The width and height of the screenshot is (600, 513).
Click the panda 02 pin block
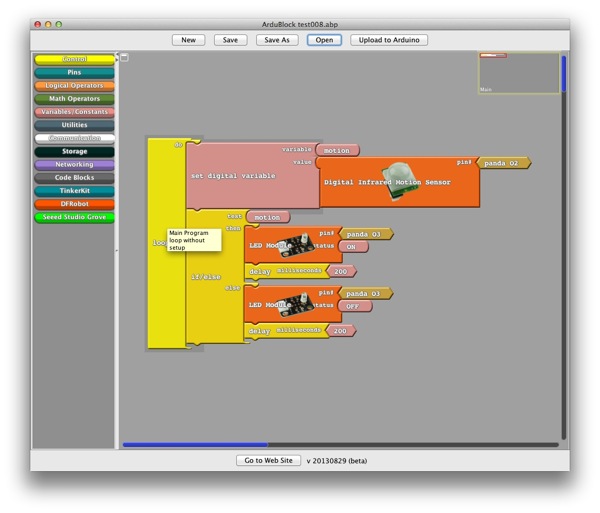(x=502, y=162)
